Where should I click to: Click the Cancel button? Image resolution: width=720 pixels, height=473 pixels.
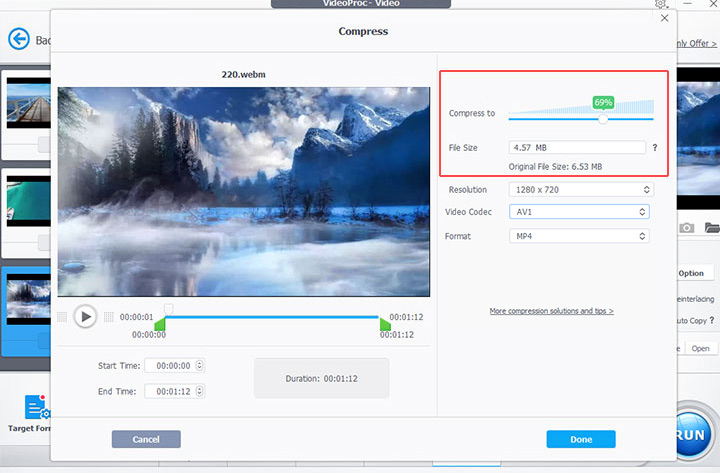pyautogui.click(x=146, y=439)
